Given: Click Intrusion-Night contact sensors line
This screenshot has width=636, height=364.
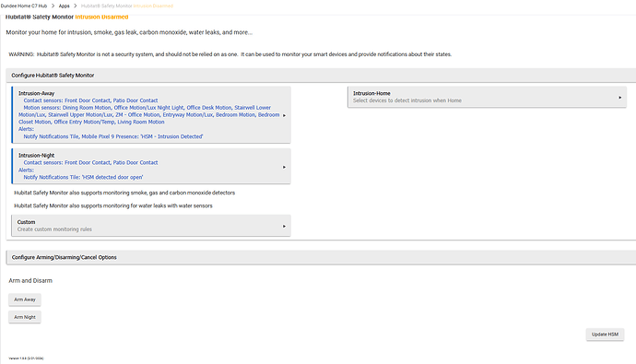Looking at the screenshot, I should (90, 162).
